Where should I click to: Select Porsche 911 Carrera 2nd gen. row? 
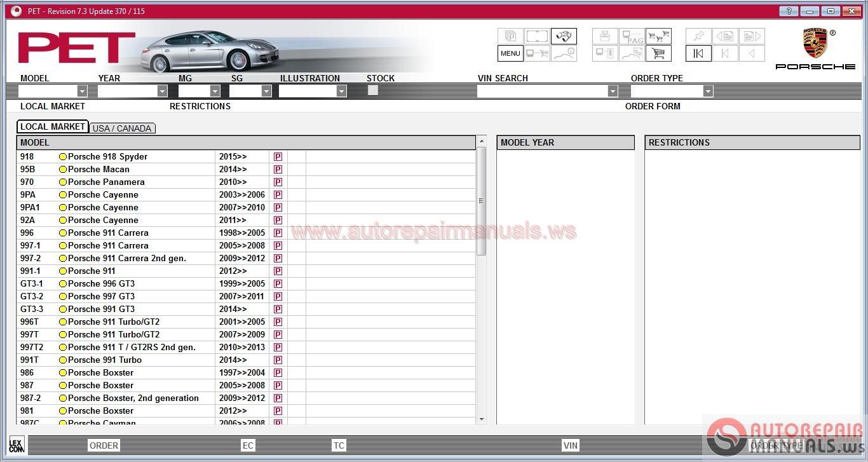246,258
